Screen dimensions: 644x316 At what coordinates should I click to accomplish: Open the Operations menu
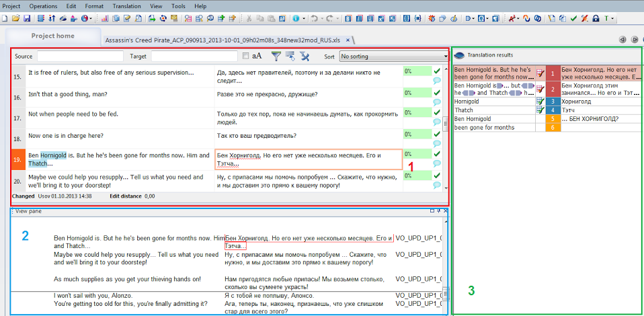point(44,6)
